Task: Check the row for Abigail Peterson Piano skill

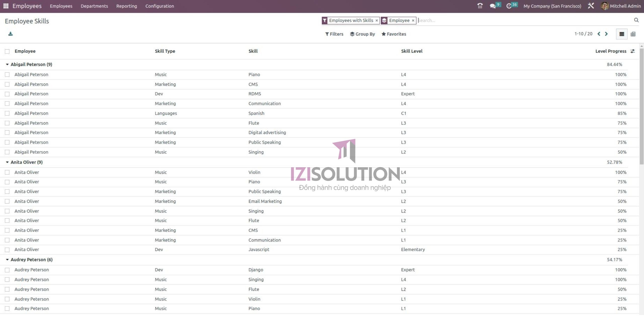Action: pyautogui.click(x=7, y=74)
